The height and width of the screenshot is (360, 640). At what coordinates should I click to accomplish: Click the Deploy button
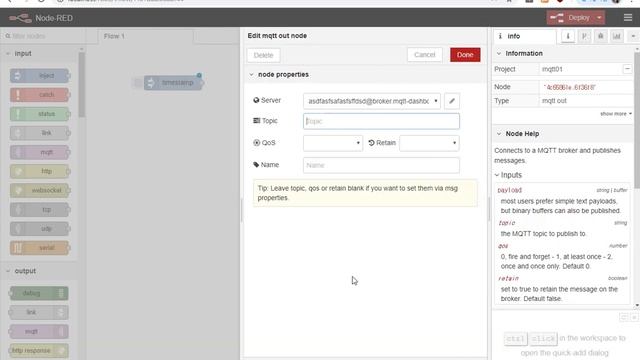click(570, 18)
